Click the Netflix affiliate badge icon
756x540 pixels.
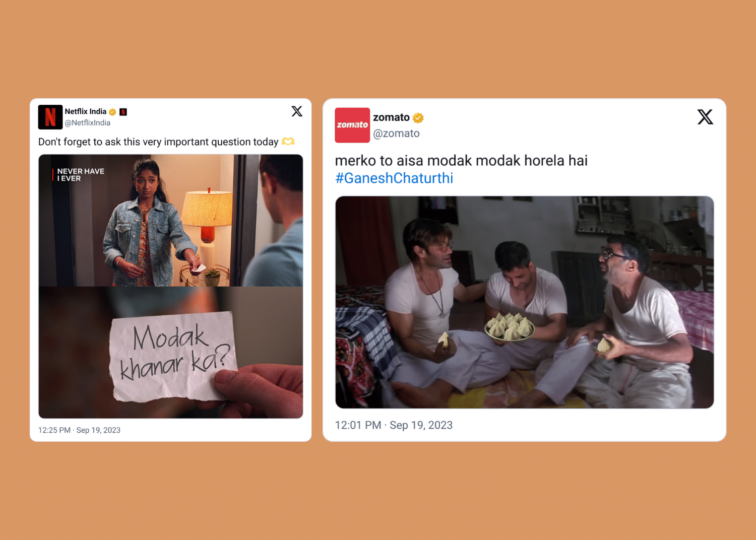point(123,112)
